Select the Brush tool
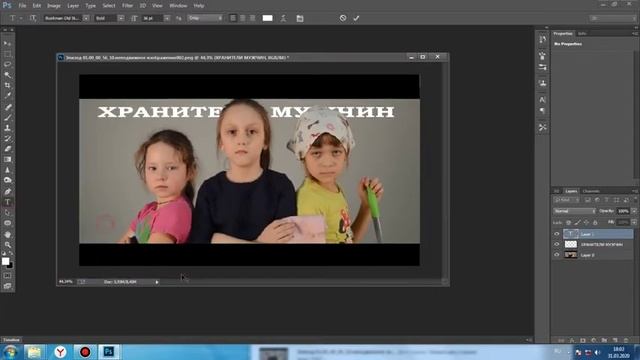Screen dimensions: 640x360 point(7,118)
